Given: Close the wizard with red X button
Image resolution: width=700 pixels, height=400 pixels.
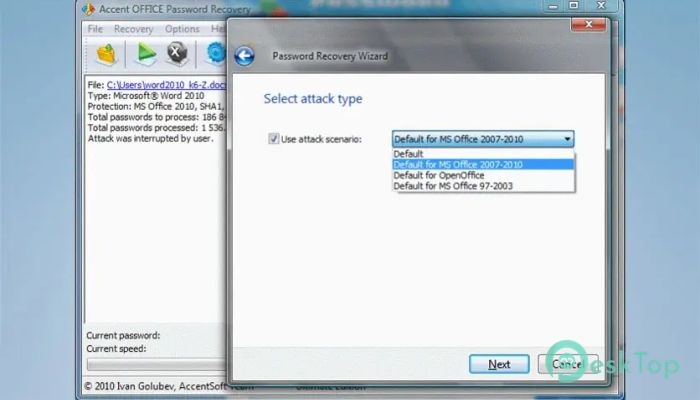Looking at the screenshot, I should coord(588,24).
